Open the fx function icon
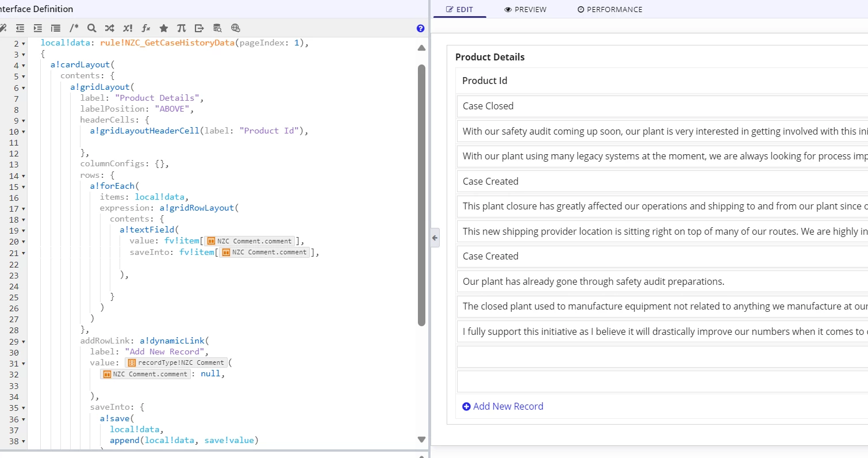The image size is (868, 458). pyautogui.click(x=146, y=28)
